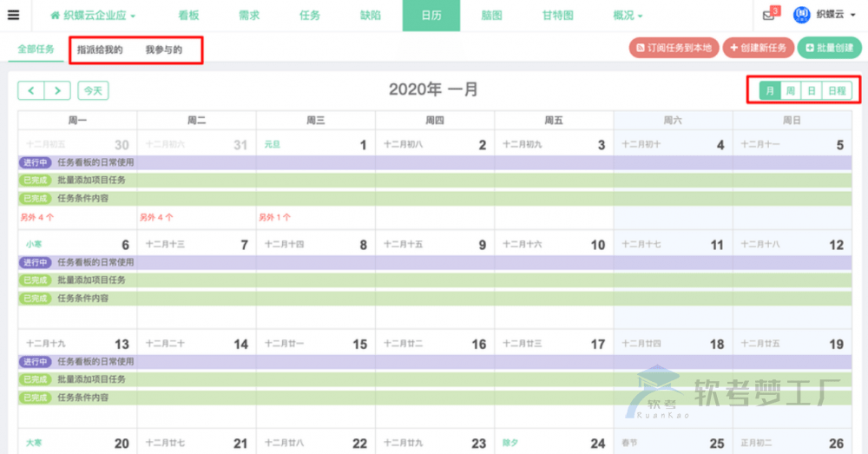The image size is (868, 454).
Task: Switch to the 需求 tab
Action: [x=249, y=16]
